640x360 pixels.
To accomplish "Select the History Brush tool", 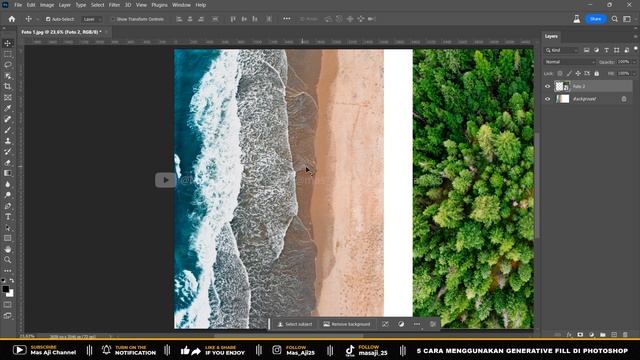I will point(8,152).
